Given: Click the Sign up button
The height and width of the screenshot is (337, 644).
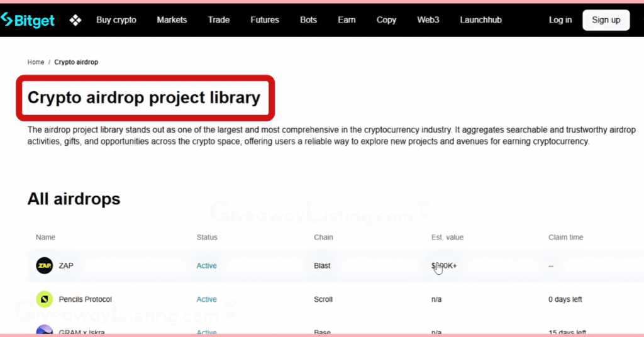Looking at the screenshot, I should (x=606, y=19).
